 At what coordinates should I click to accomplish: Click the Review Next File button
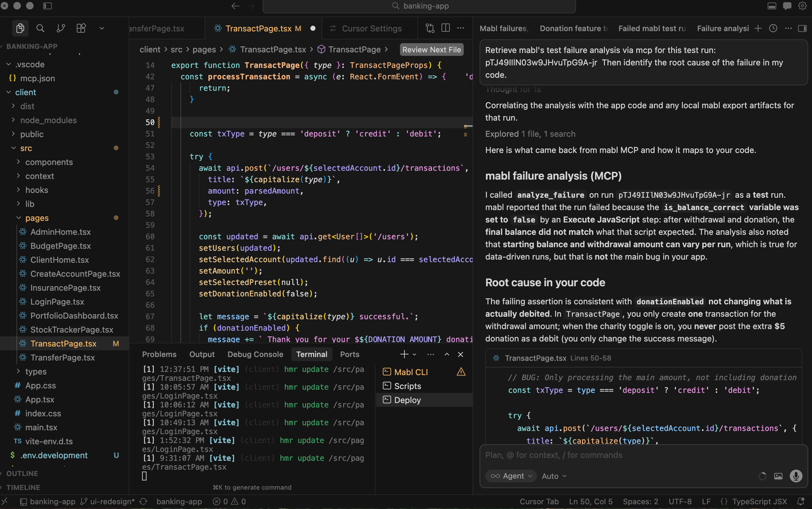pyautogui.click(x=431, y=50)
